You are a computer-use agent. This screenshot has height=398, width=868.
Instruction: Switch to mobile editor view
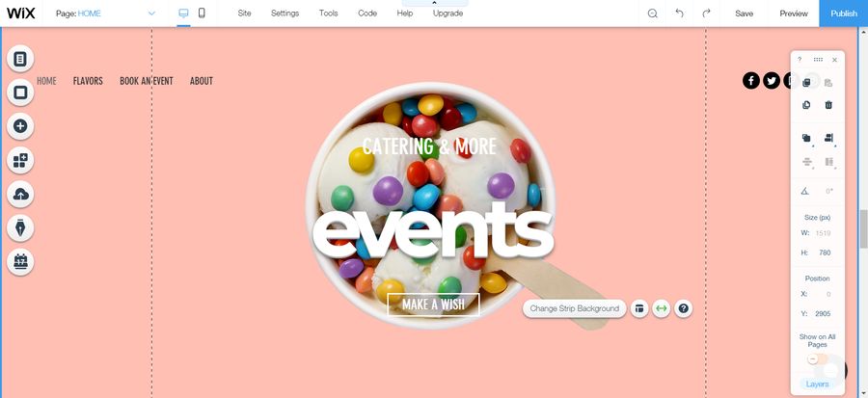point(202,13)
